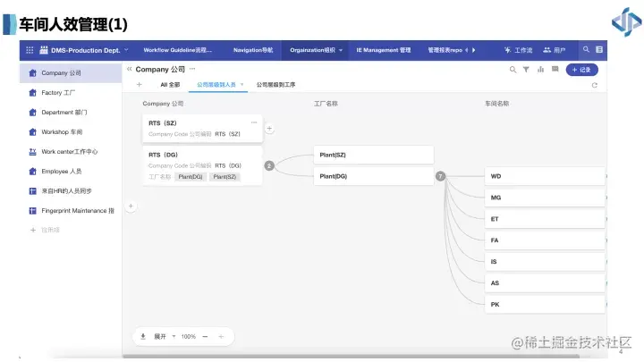Open the filter funnel icon

point(526,70)
